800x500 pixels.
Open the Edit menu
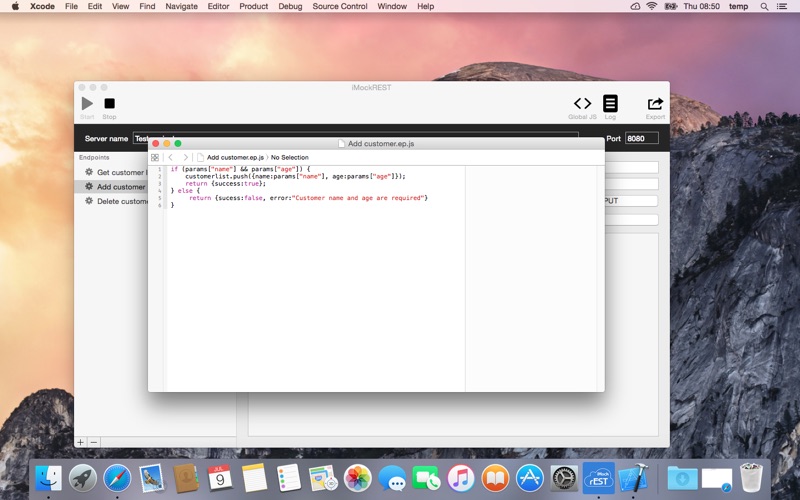[x=95, y=6]
